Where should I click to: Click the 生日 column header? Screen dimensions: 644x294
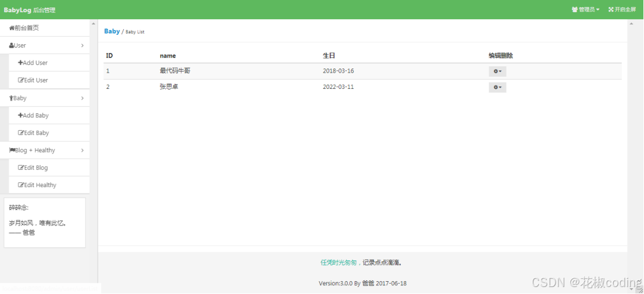point(329,55)
